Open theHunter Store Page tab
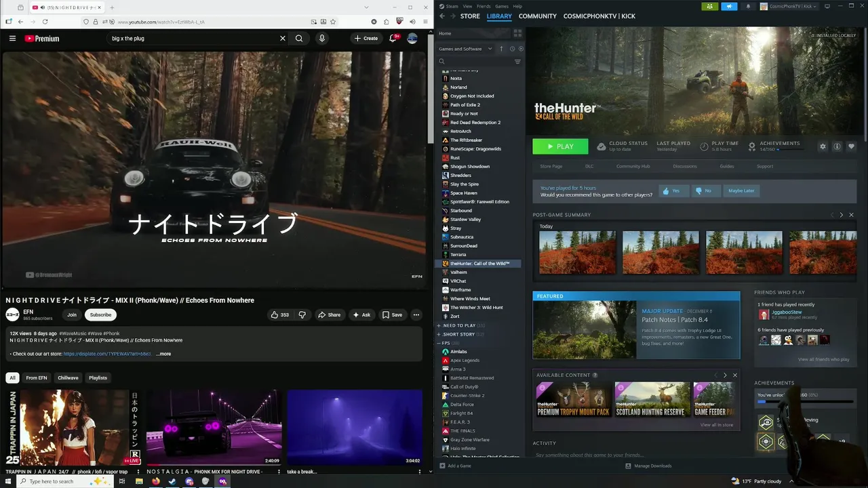 551,166
